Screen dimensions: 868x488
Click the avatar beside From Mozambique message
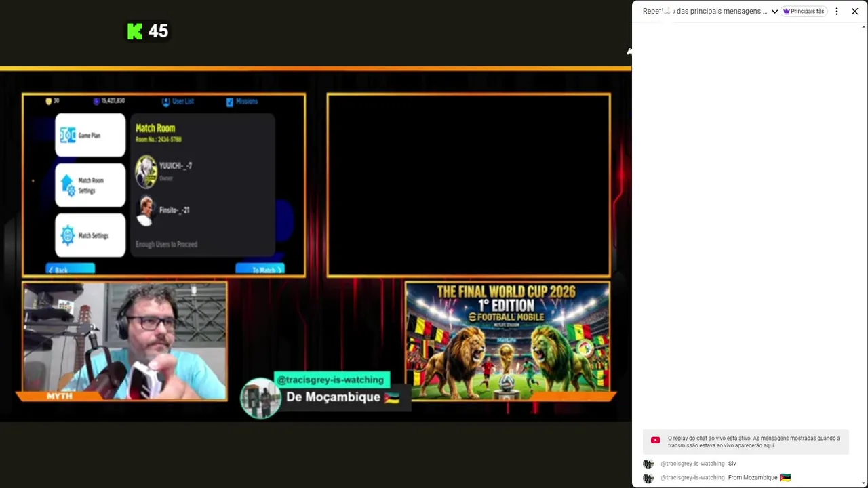coord(648,479)
